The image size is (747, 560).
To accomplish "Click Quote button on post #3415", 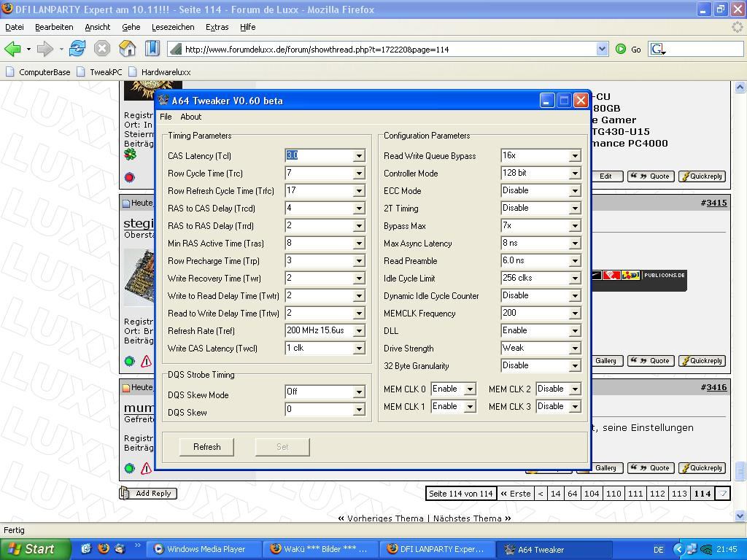I will [650, 361].
